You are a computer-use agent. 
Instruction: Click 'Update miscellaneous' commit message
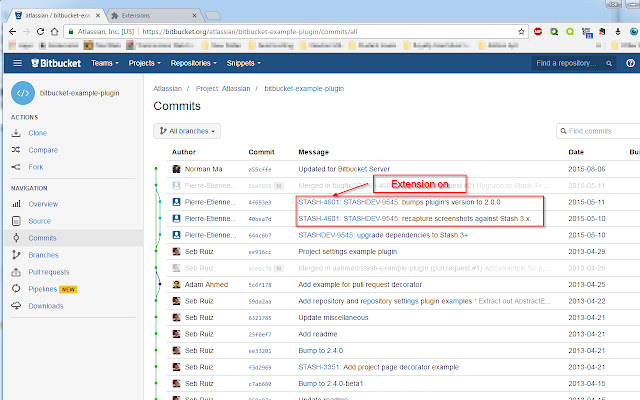[x=333, y=318]
